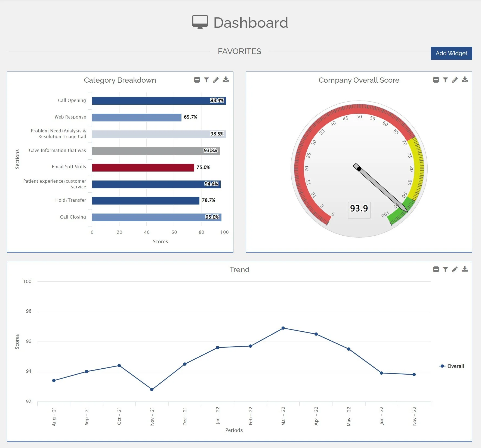Click the Web Response bar

tap(137, 117)
